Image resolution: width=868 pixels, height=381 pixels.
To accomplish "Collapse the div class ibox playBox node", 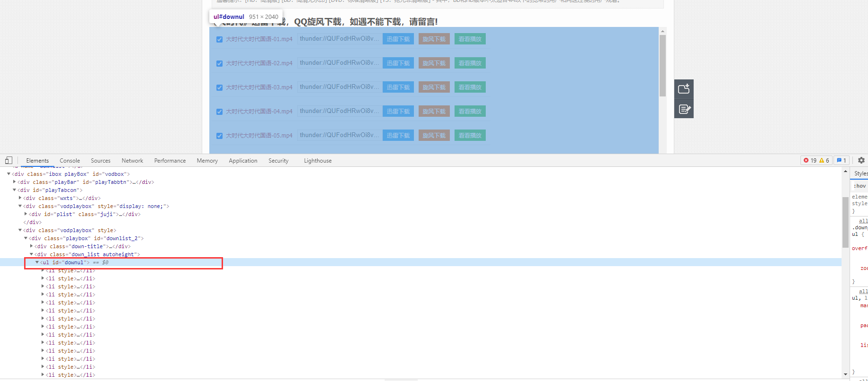I will [x=9, y=174].
